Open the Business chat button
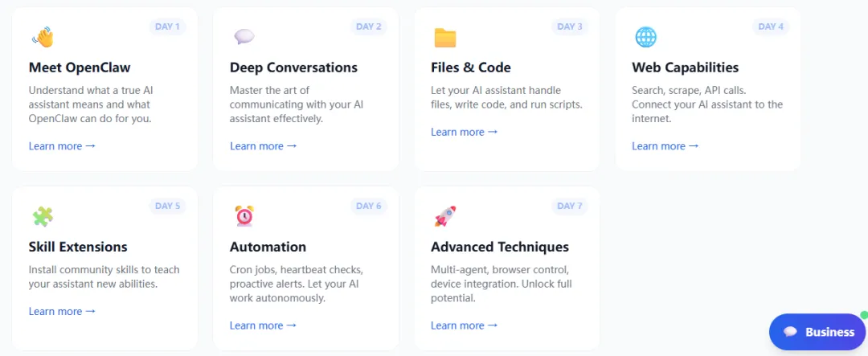Screen dimensions: 868x356 (817, 332)
